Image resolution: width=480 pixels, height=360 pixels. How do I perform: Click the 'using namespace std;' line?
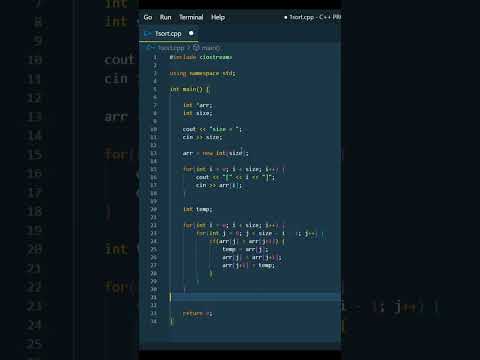202,73
